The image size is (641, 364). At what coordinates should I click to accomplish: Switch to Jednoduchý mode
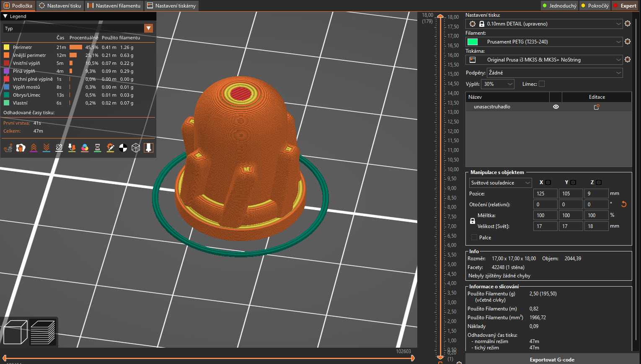pyautogui.click(x=559, y=6)
